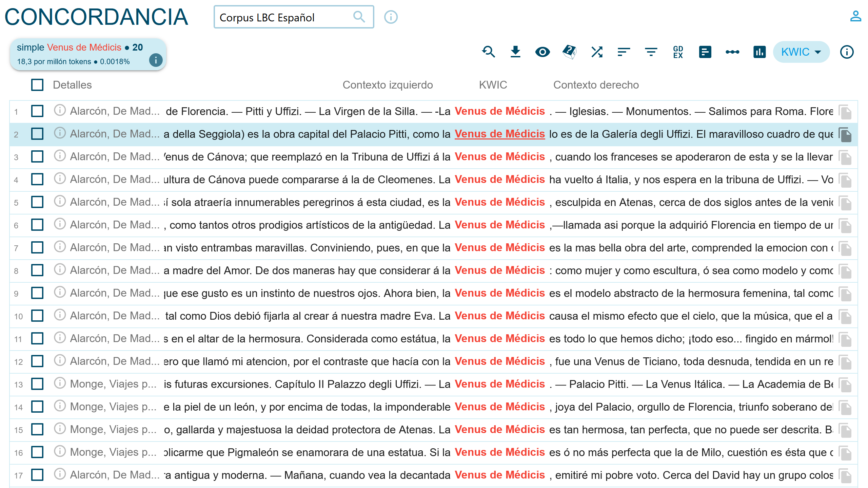The height and width of the screenshot is (488, 868).
Task: Click Venus de Médicis KWIC in line 9
Action: (x=500, y=293)
